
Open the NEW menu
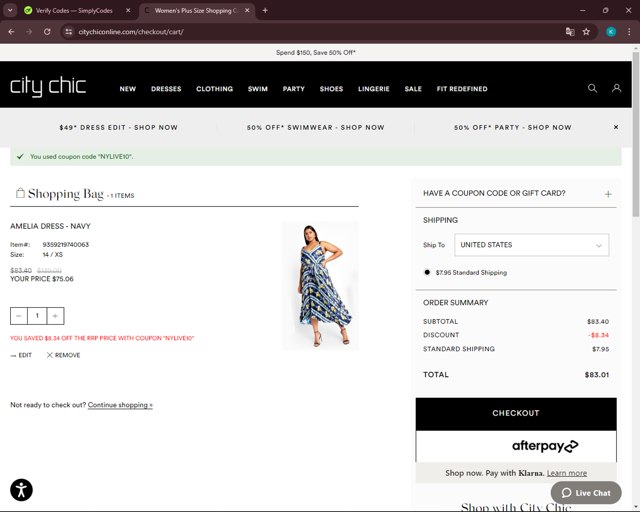tap(128, 89)
